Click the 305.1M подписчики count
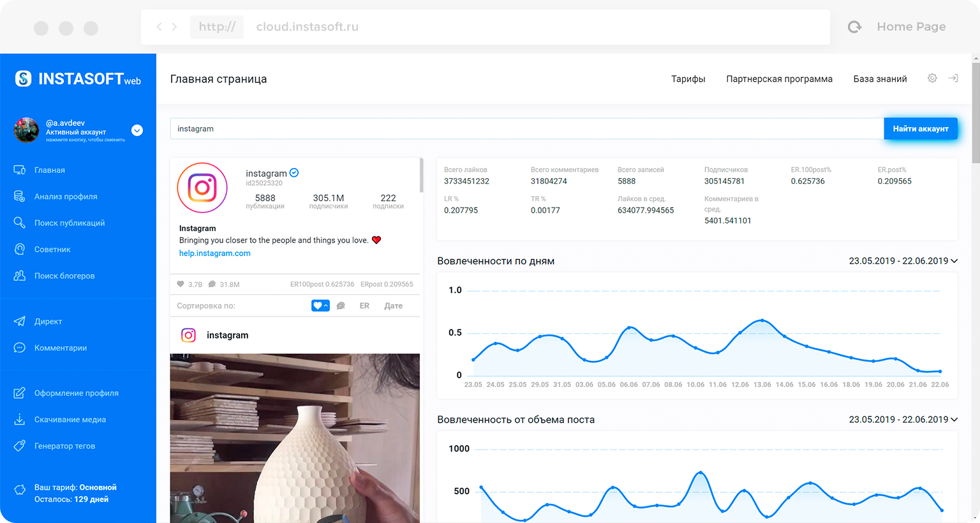 point(328,201)
